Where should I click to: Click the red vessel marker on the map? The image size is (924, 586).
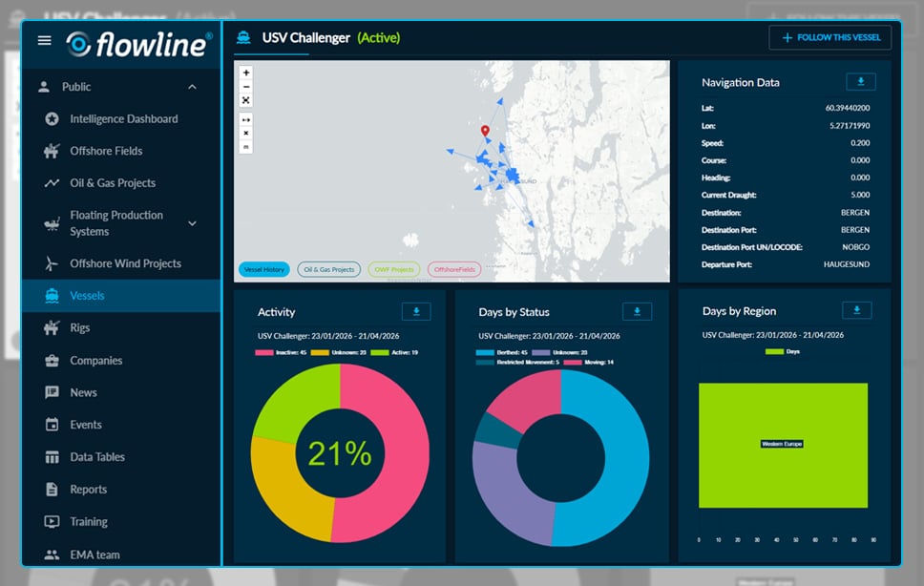click(485, 131)
